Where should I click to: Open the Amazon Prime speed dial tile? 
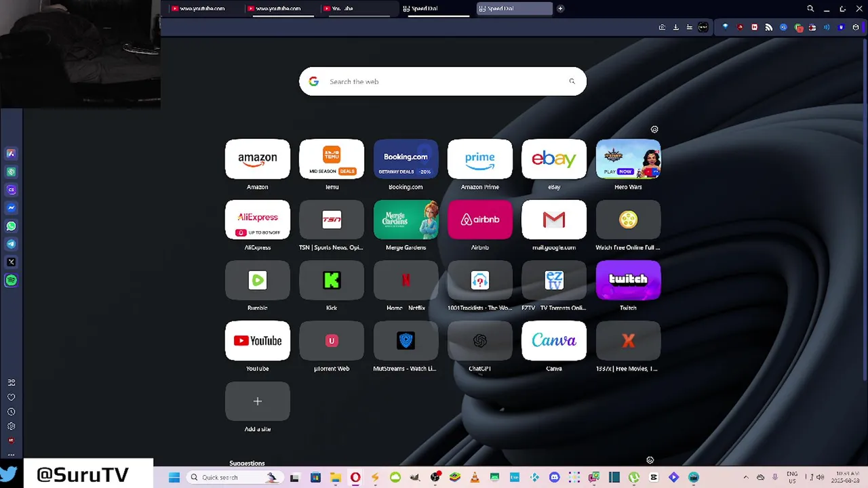tap(480, 159)
